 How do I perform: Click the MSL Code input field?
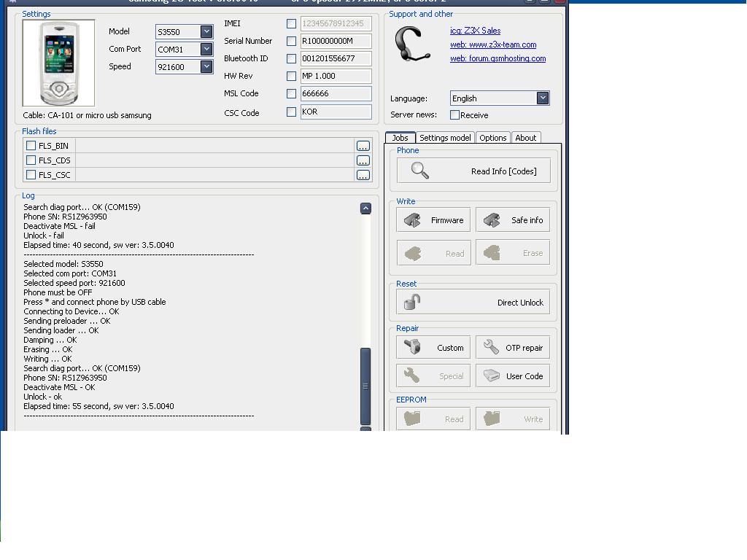click(336, 93)
